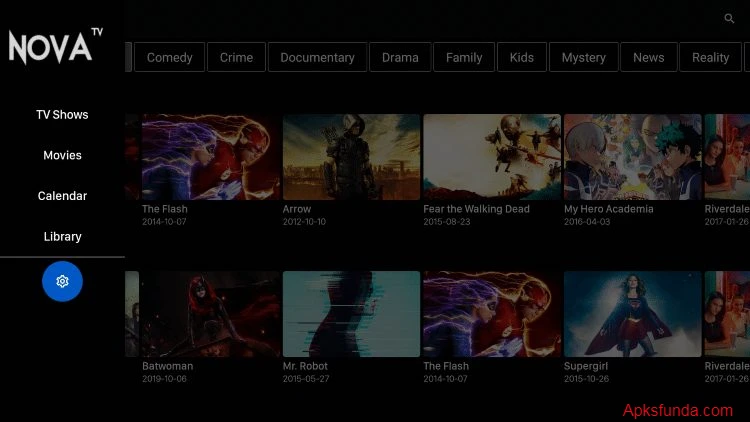Choose the Drama genre

[400, 57]
